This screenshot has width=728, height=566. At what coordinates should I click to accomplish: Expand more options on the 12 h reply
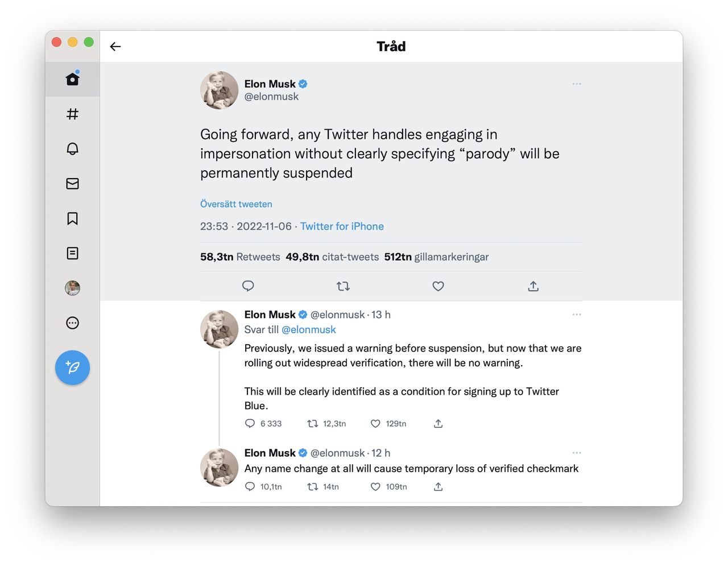577,453
